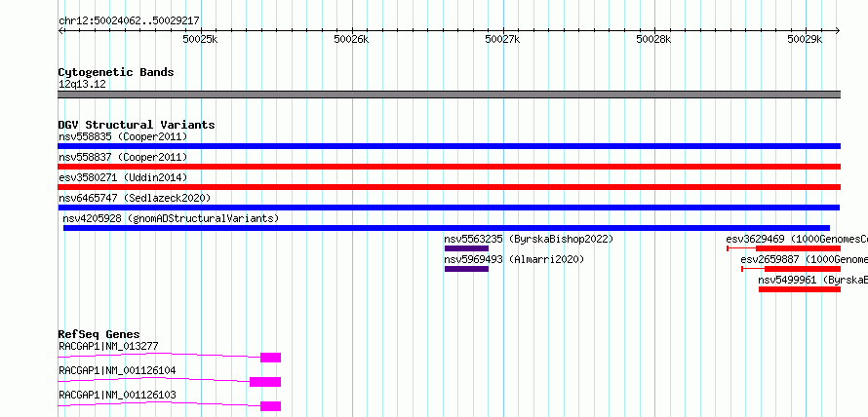Select the RACGAP1|NM_001126104 transcript label

click(x=117, y=370)
